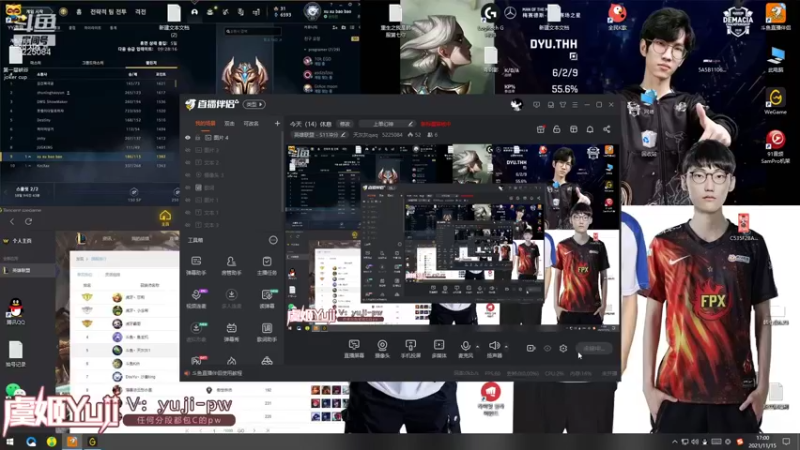This screenshot has height=450, width=800.
Task: Click the gift box icon with red dot
Action: (x=541, y=129)
